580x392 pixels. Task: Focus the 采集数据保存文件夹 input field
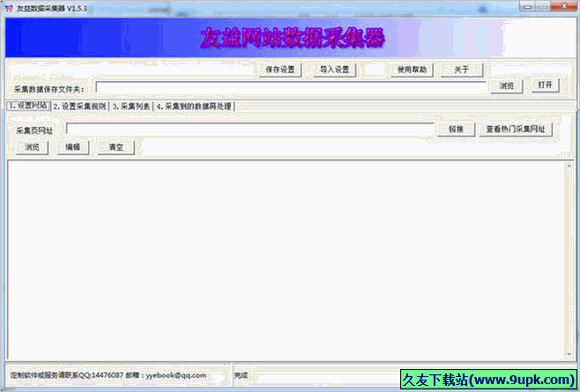click(290, 88)
